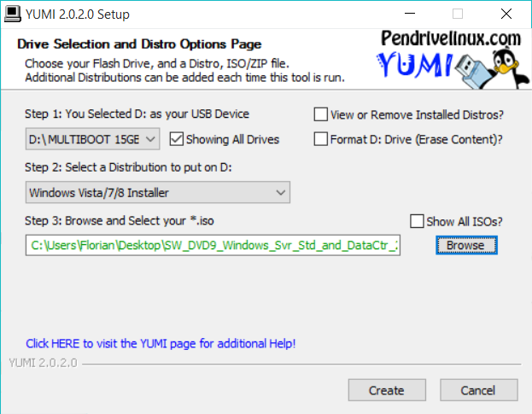Image resolution: width=532 pixels, height=414 pixels.
Task: Click the YUMI penguin USB logo image
Action: tap(453, 60)
